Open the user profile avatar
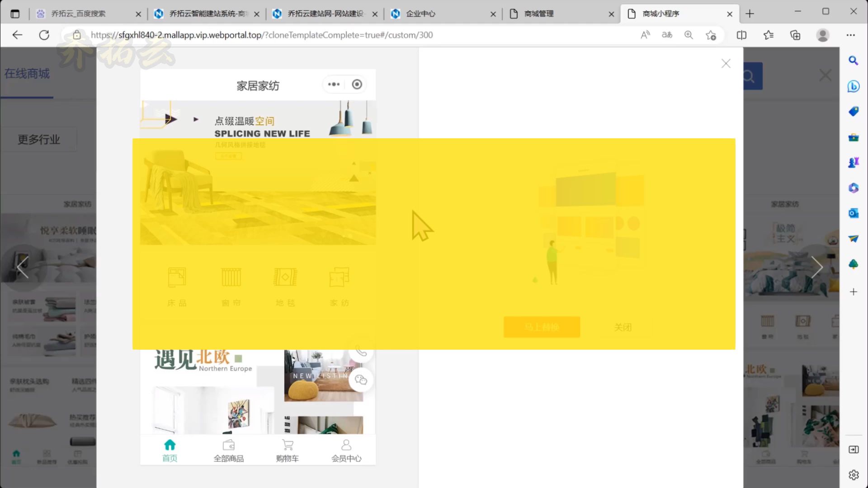 click(x=823, y=35)
